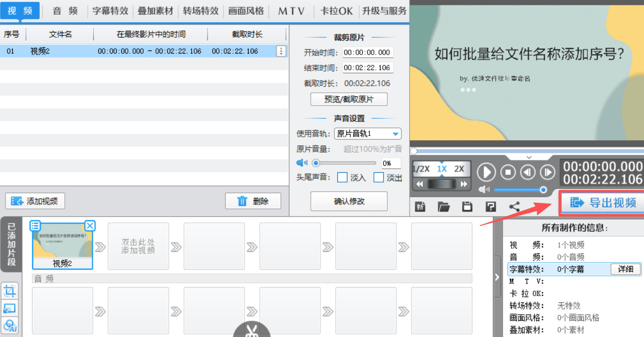644x337 pixels.
Task: Switch to the 字幕特效 tab
Action: pos(110,10)
